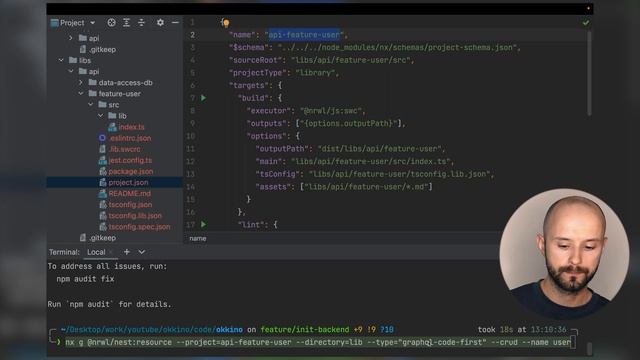
Task: Switch to the Local terminal tab
Action: (96, 252)
